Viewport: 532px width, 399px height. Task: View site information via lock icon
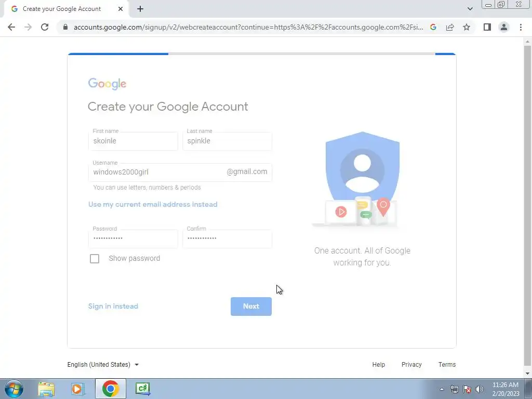65,27
